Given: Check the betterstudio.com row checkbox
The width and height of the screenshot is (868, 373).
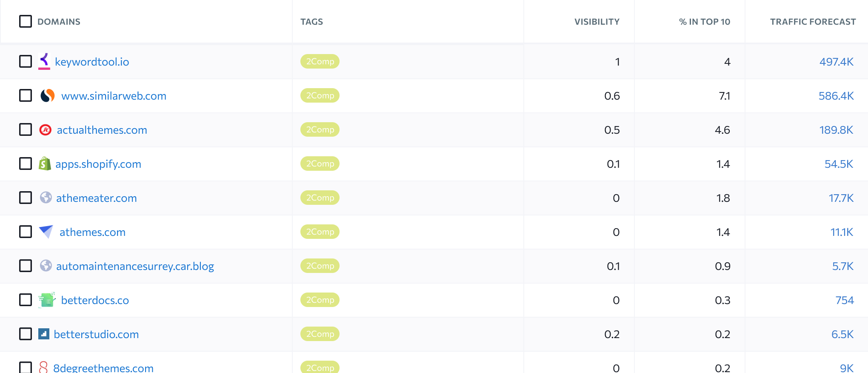Looking at the screenshot, I should coord(26,334).
